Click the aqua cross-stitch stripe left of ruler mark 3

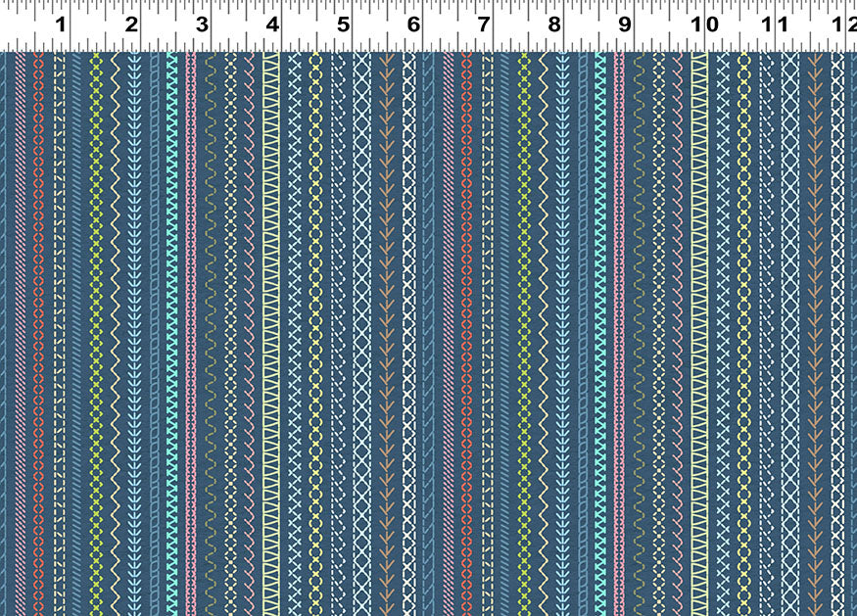click(x=172, y=294)
